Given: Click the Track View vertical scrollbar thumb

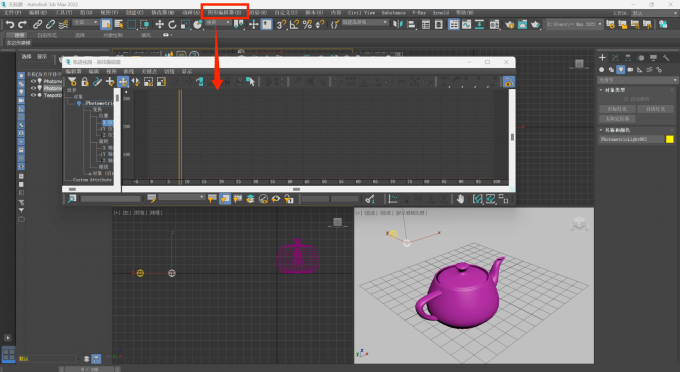Looking at the screenshot, I should (x=512, y=137).
